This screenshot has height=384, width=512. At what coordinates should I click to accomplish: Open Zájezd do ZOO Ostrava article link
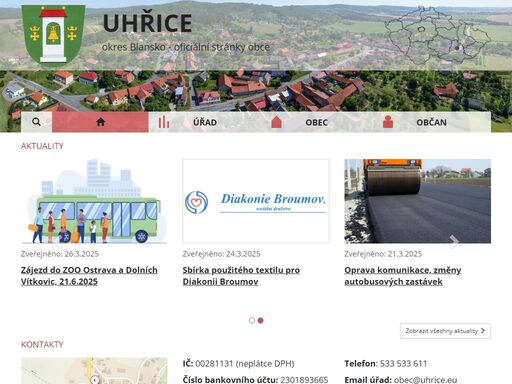(x=89, y=276)
